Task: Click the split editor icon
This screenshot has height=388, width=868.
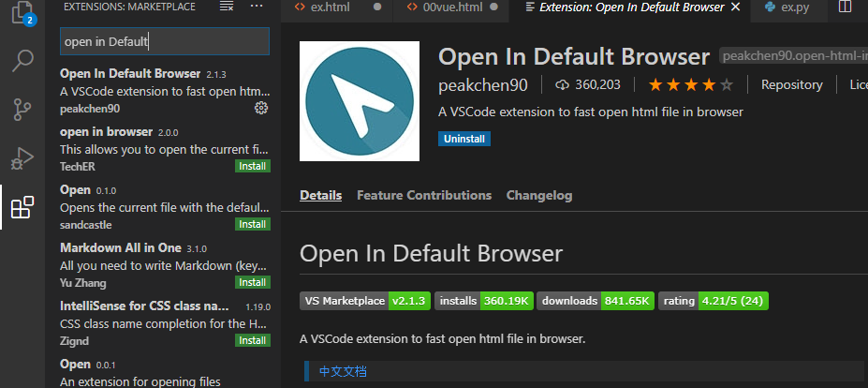Action: pos(845,7)
